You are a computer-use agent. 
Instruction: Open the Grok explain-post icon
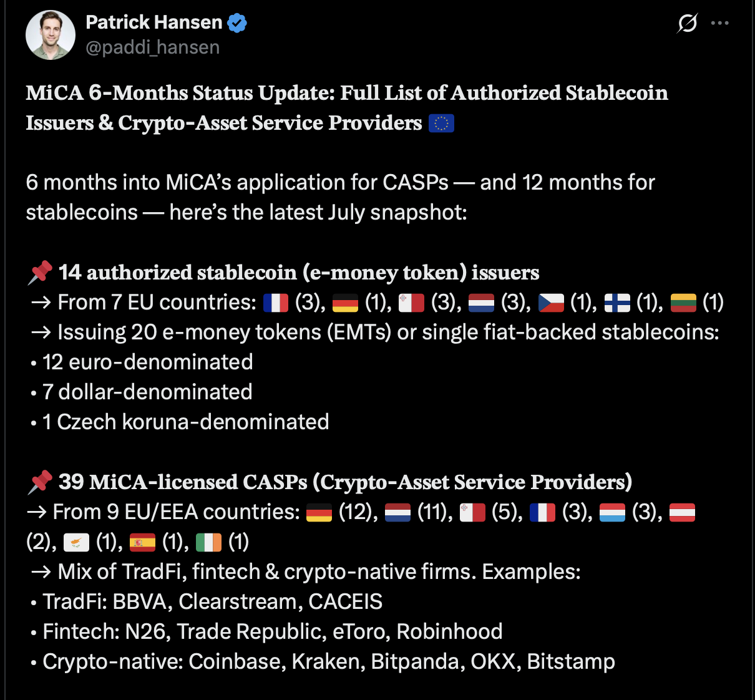687,24
